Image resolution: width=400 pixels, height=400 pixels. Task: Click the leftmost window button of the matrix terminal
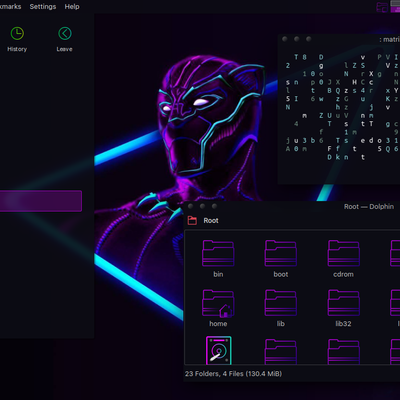click(285, 39)
